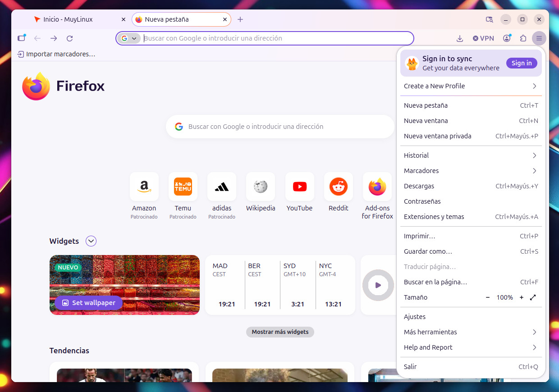Open Contraseñas from the menu
The image size is (559, 392).
[x=471, y=201]
